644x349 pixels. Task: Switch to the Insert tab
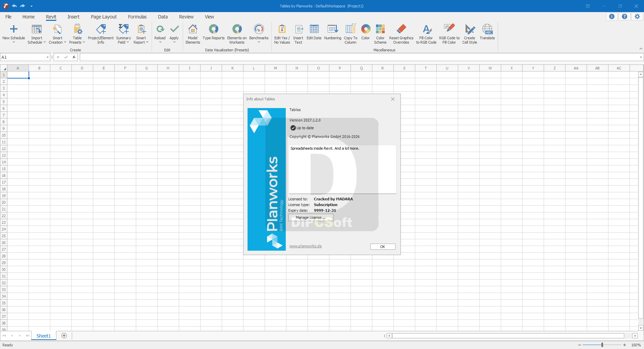(x=73, y=17)
